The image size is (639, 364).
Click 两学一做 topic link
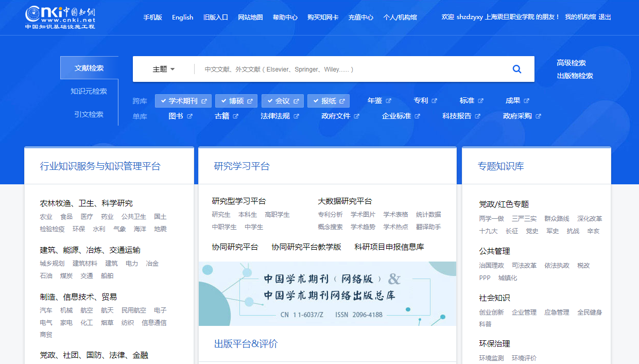pyautogui.click(x=492, y=219)
